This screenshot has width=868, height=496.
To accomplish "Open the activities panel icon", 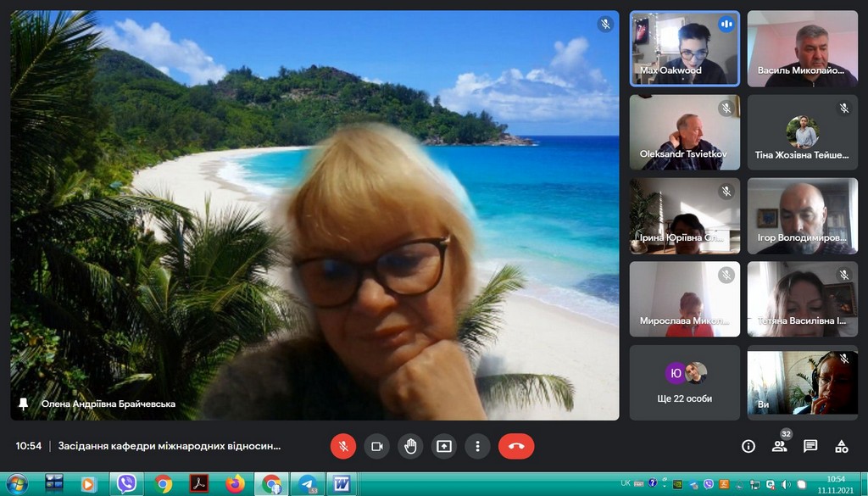I will [842, 446].
